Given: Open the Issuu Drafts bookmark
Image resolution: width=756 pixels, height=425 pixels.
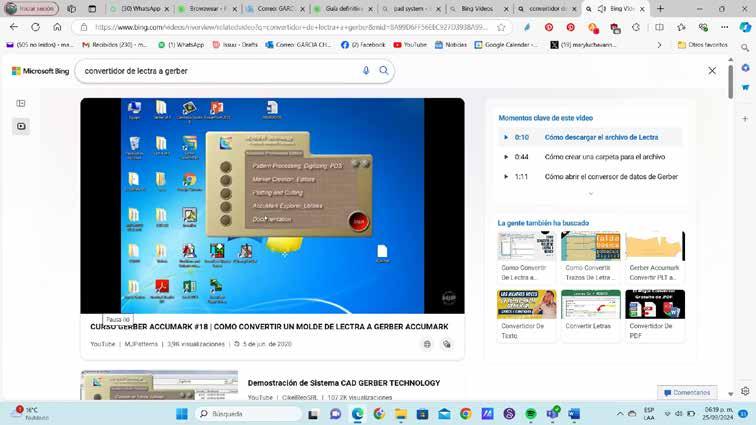Looking at the screenshot, I should [235, 45].
